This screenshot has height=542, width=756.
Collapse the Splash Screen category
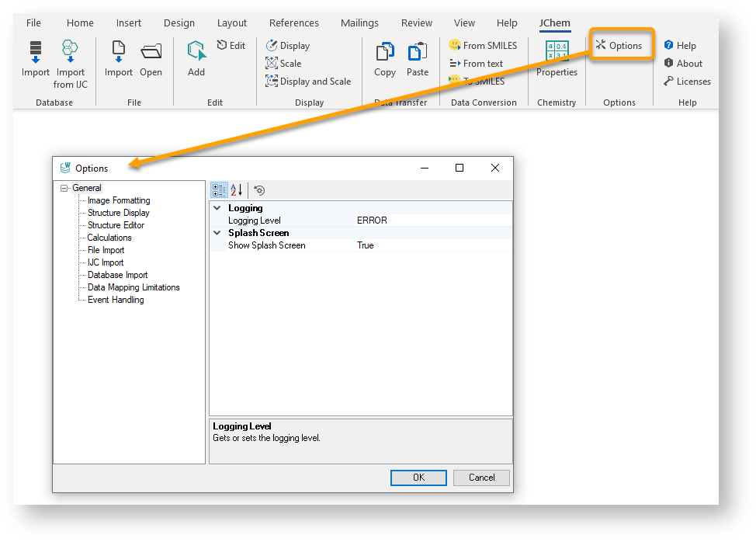[217, 233]
